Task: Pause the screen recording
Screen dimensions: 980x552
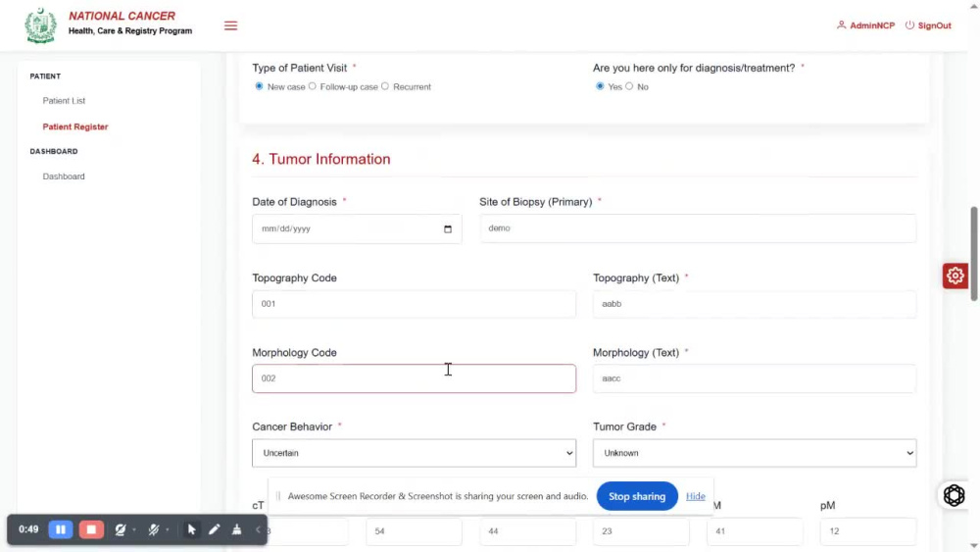Action: click(61, 529)
